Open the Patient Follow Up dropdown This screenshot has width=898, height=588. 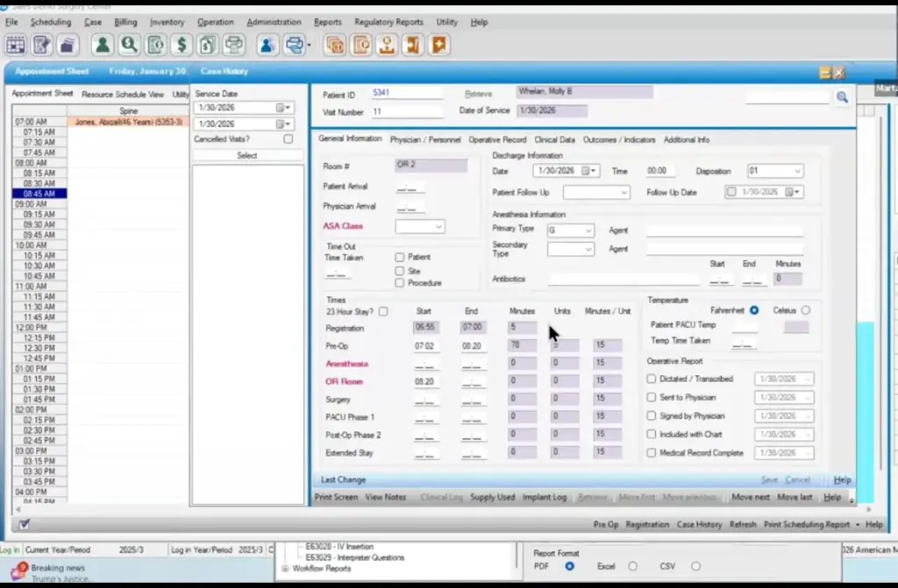[x=624, y=193]
